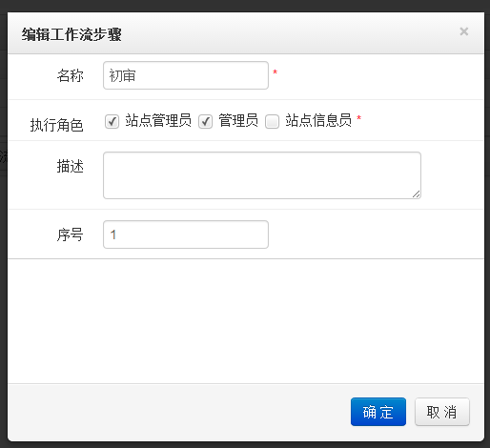Click the 执行角色 field label

(x=56, y=125)
